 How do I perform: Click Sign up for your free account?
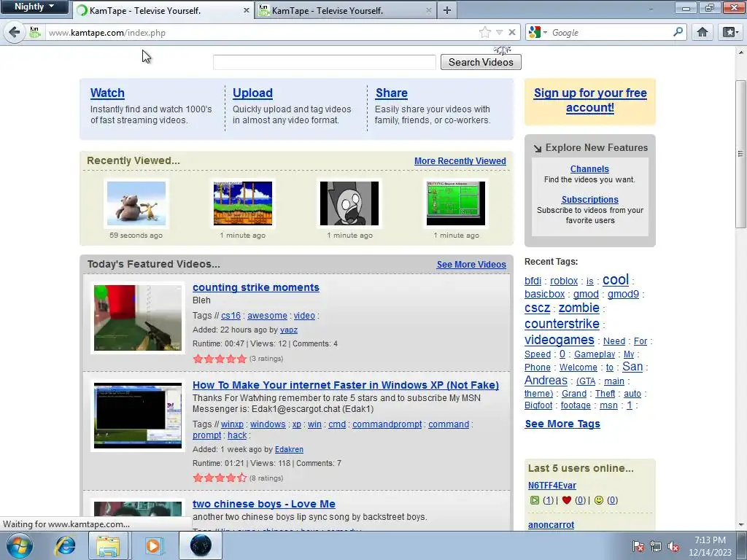point(589,100)
